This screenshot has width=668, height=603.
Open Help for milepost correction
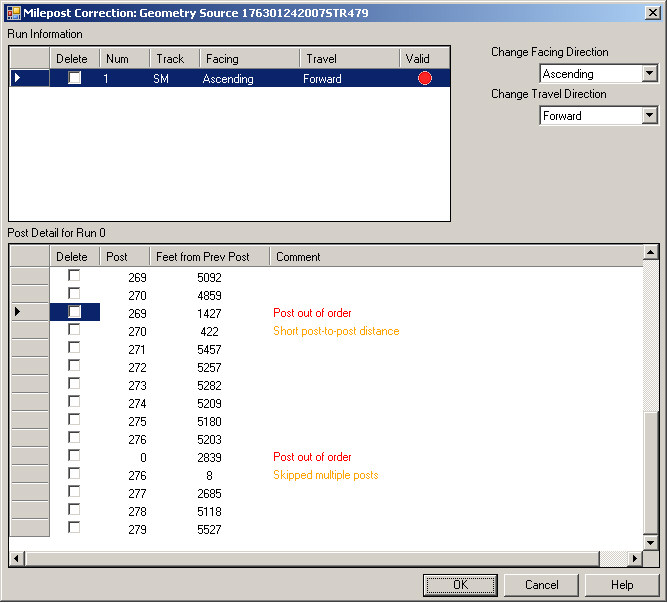622,585
